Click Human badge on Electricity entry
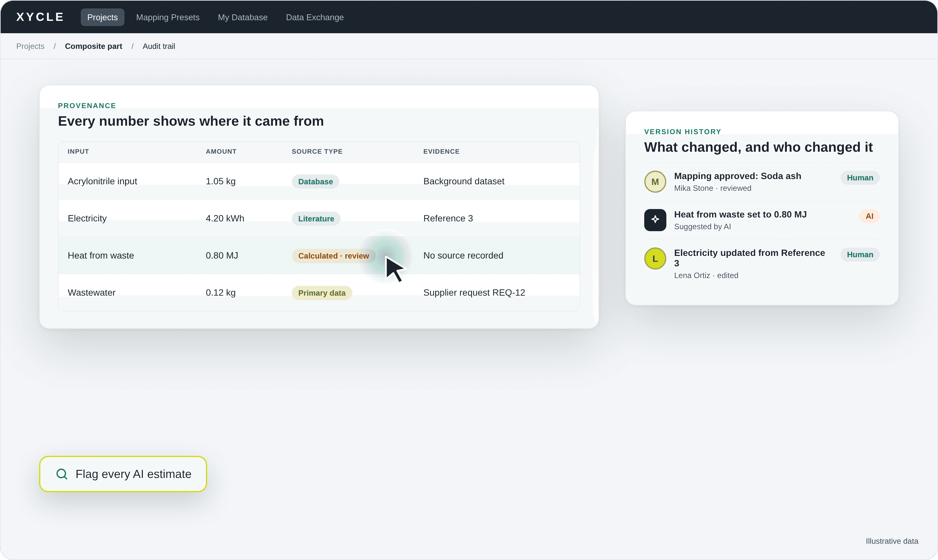The image size is (938, 560). coord(860,255)
